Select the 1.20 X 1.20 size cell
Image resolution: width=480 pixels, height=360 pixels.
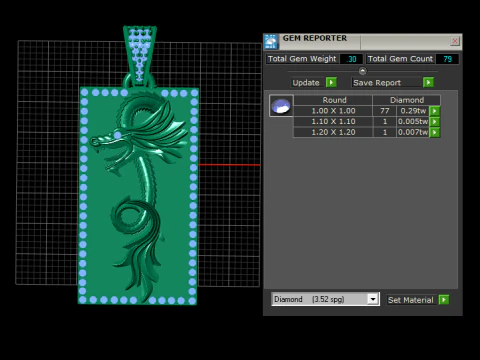(333, 132)
